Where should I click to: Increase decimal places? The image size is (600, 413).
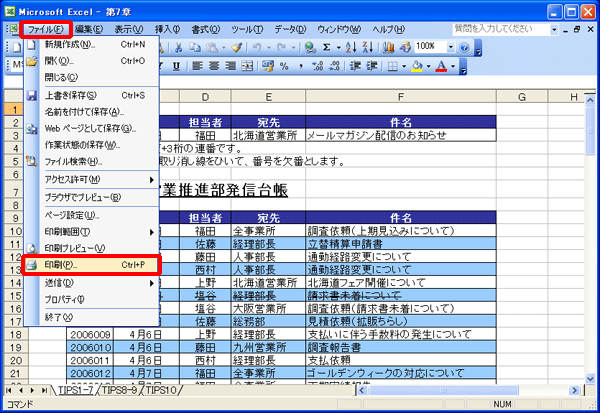pos(318,66)
